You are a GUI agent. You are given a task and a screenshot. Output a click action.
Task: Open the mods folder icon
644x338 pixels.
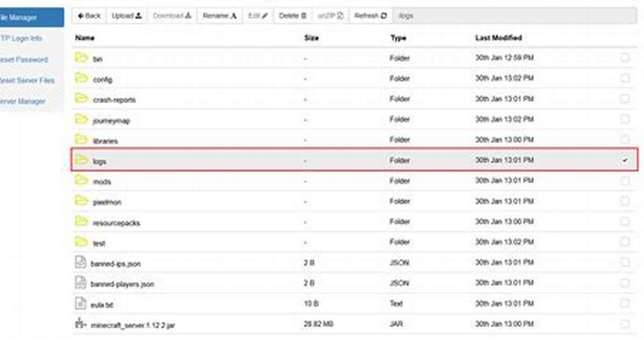click(x=81, y=180)
